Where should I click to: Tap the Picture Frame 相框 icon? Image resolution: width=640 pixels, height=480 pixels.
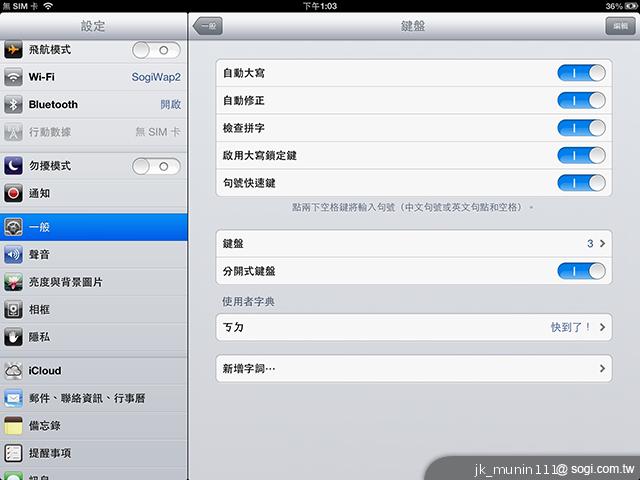[x=13, y=310]
